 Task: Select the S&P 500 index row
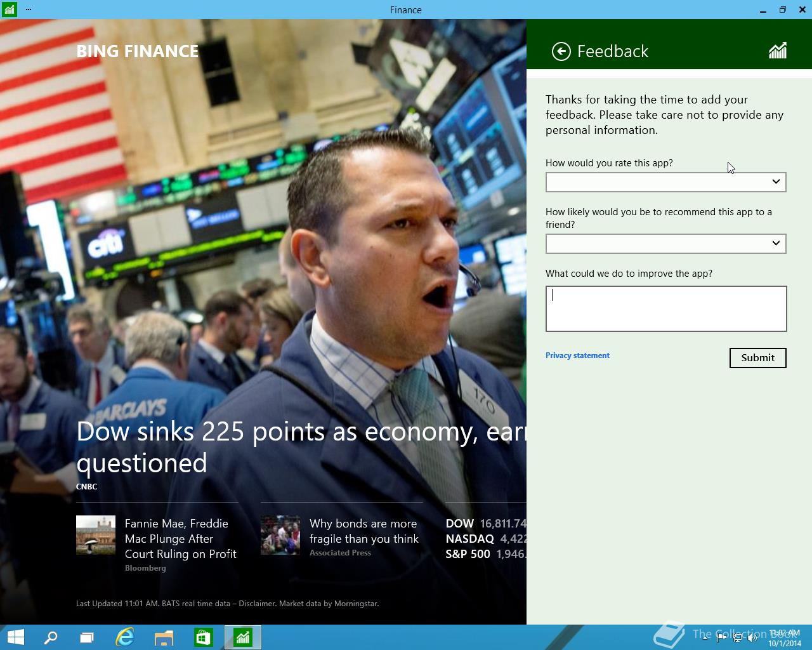(x=486, y=554)
